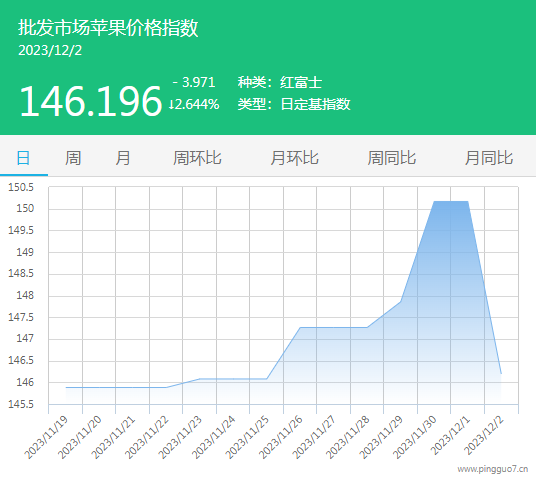The width and height of the screenshot is (536, 481).
Task: Switch to the 月环比 tab
Action: [x=294, y=158]
